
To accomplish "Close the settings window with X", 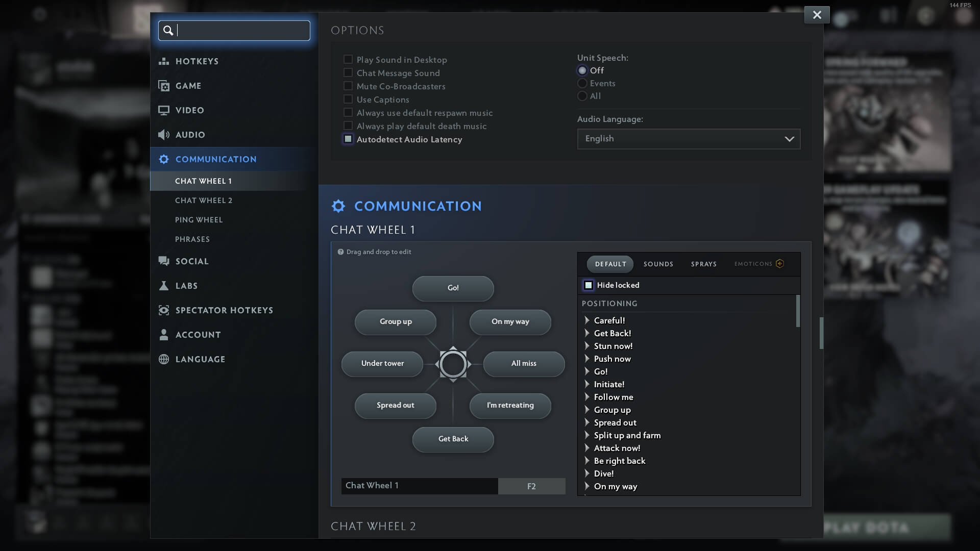I will click(817, 15).
